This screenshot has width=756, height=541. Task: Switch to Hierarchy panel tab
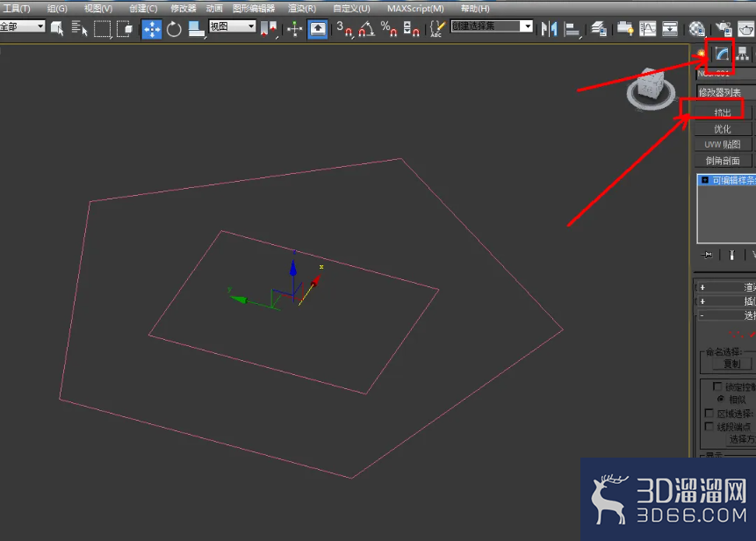(743, 54)
